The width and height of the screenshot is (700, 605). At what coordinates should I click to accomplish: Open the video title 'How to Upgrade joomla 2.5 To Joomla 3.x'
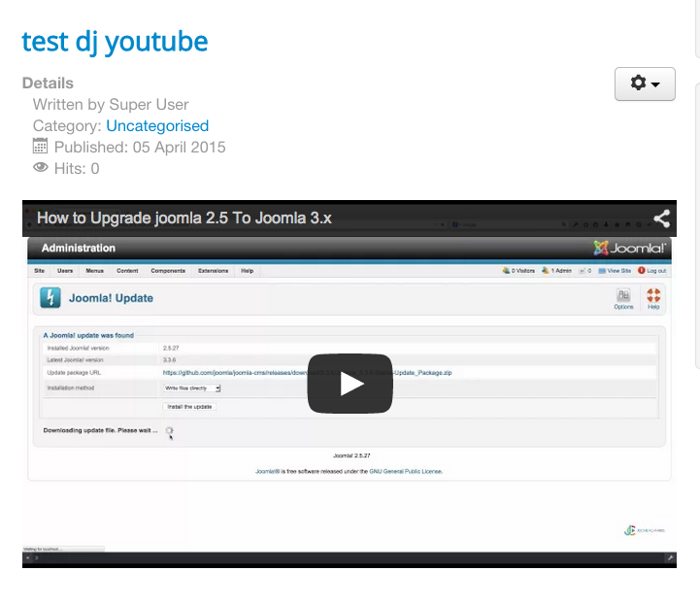[183, 218]
